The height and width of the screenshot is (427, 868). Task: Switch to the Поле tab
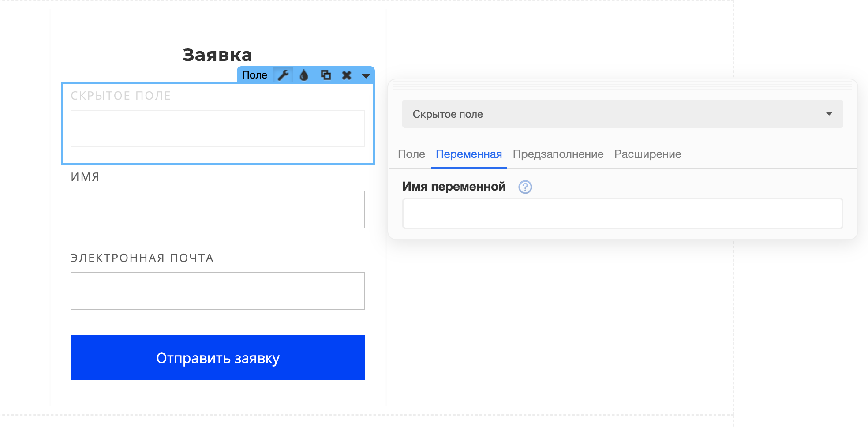[411, 154]
